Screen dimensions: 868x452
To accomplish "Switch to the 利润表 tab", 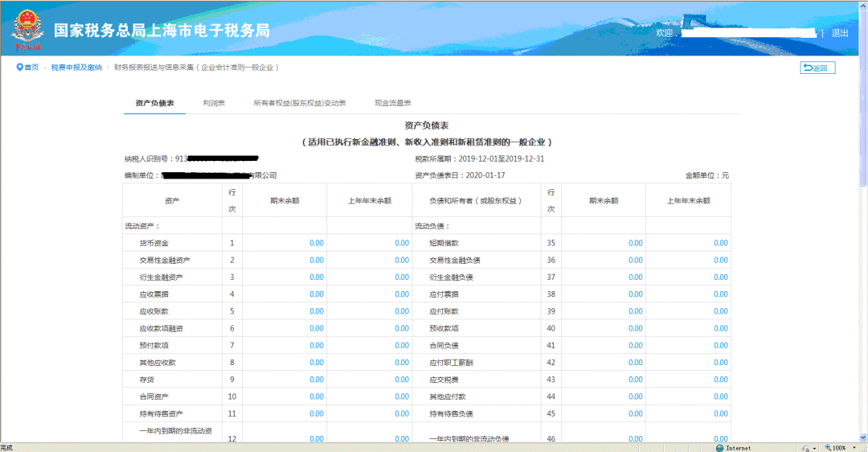I will point(214,103).
